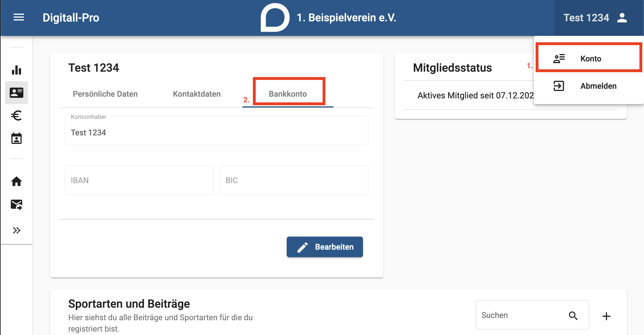644x335 pixels.
Task: Open the hamburger navigation menu
Action: tap(19, 17)
